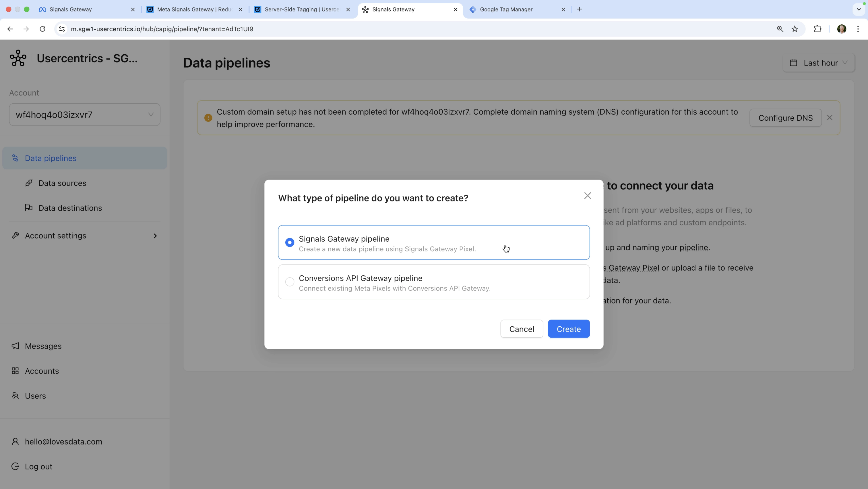This screenshot has height=489, width=868.
Task: Open Data sources in the sidebar
Action: pos(62,183)
